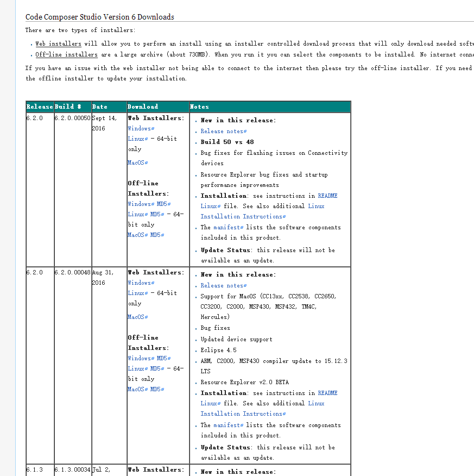Image resolution: width=474 pixels, height=476 pixels.
Task: Click the 'Aug 31,' date cell text
Action: [x=103, y=273]
